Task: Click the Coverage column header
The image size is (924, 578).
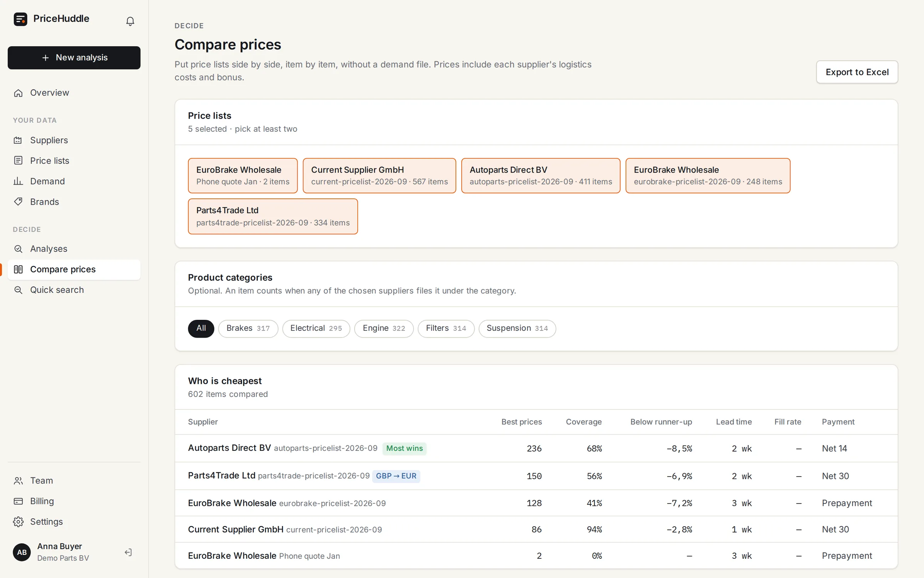Action: (584, 422)
